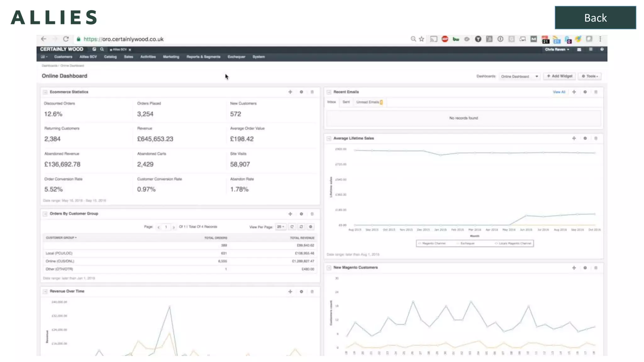Image resolution: width=644 pixels, height=362 pixels.
Task: Click the AdBlock Plus extension icon
Action: tap(445, 39)
